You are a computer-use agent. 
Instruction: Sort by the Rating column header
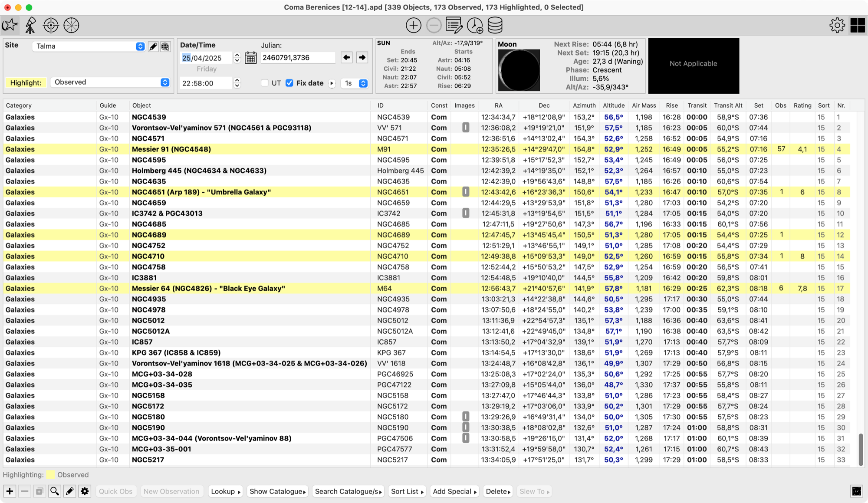802,105
